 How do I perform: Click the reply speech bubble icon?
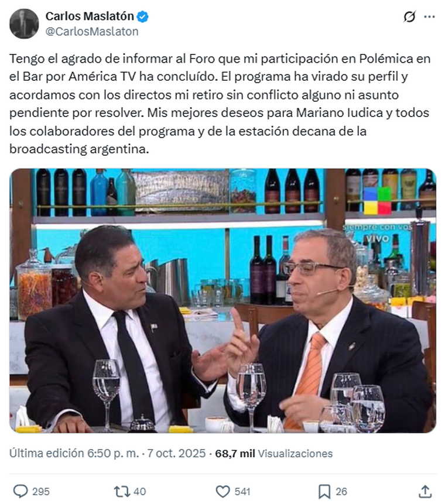coord(20,491)
